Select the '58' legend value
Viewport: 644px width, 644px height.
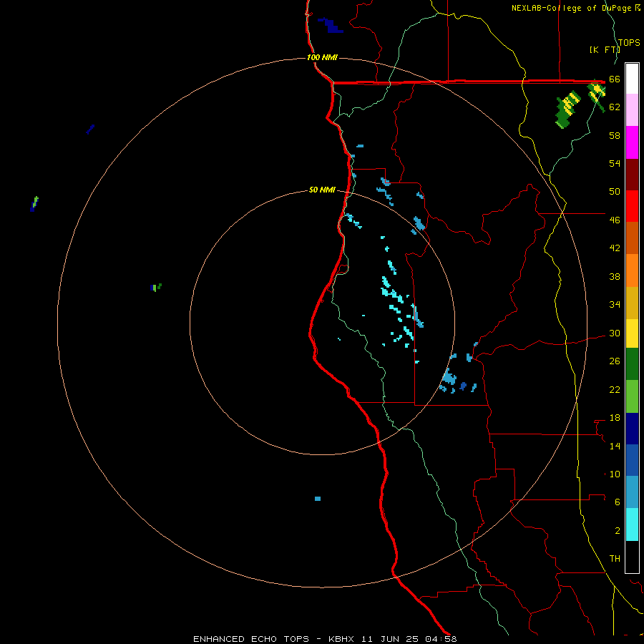[x=615, y=135]
